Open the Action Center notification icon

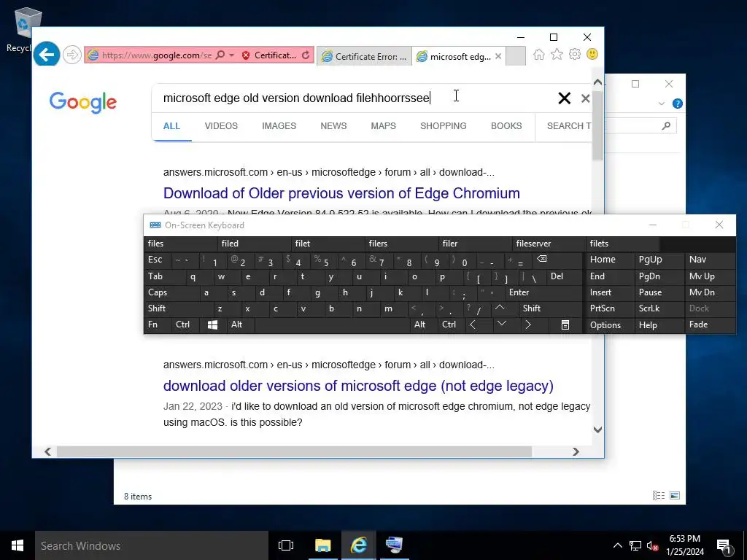coord(724,546)
